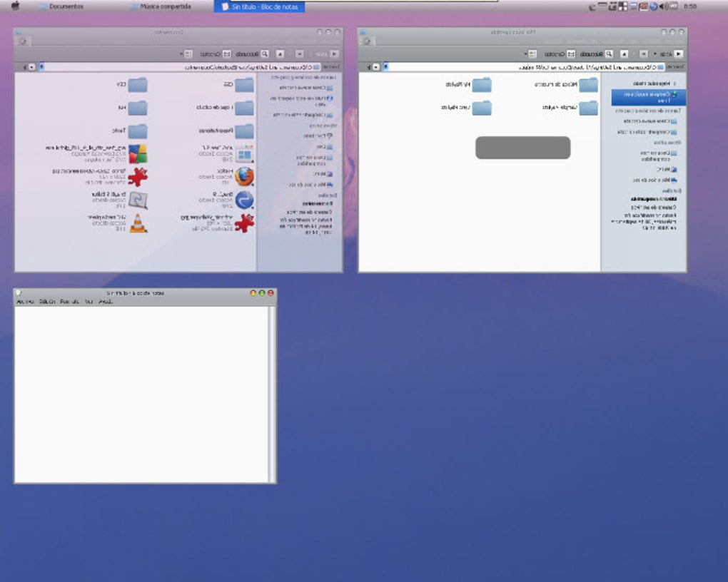This screenshot has height=582, width=728.
Task: Switch to Música compartida taskbar button
Action: pyautogui.click(x=161, y=6)
